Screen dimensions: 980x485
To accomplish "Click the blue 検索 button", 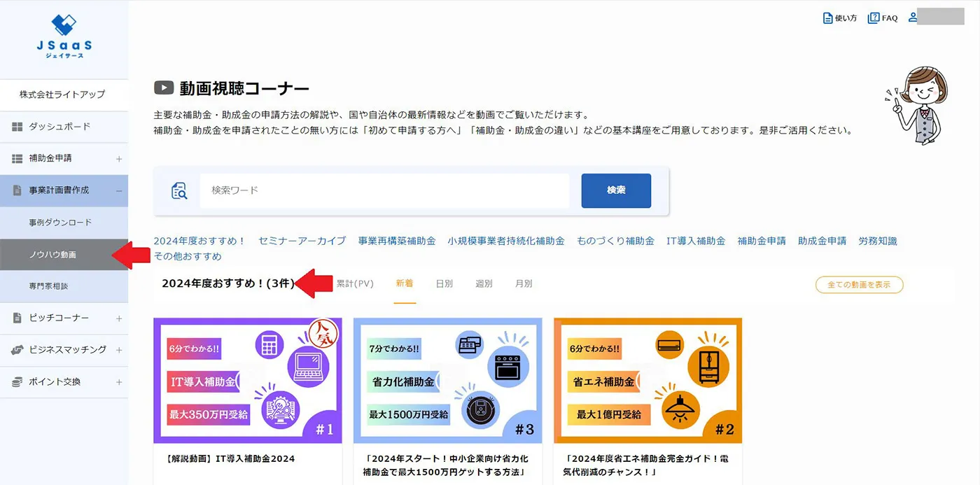I will pos(616,190).
